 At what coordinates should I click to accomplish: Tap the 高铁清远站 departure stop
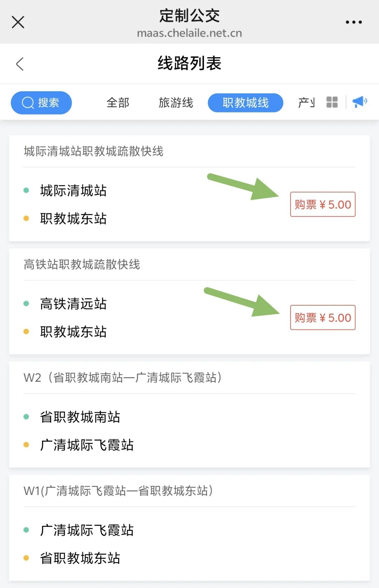[x=73, y=304]
